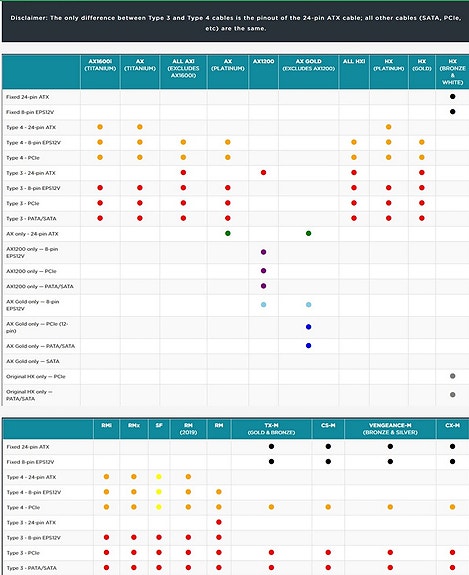The width and height of the screenshot is (469, 575).
Task: Click gray dot in Original HX only — PCIe row
Action: click(452, 376)
